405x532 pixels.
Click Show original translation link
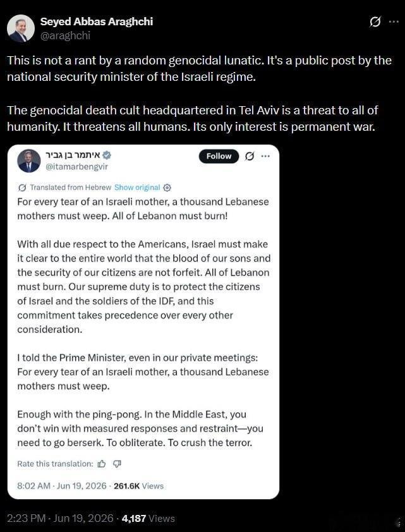(x=137, y=187)
